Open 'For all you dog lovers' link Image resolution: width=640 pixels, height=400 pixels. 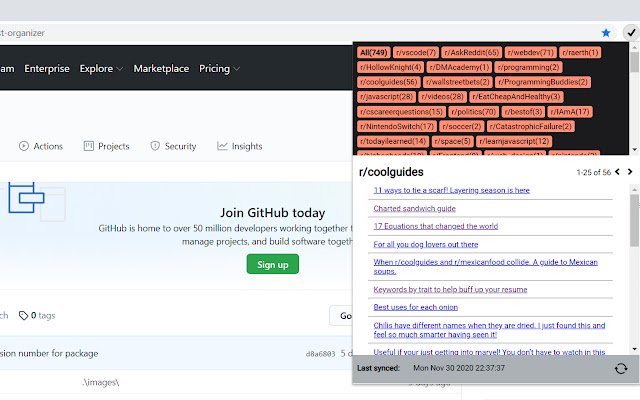[426, 244]
